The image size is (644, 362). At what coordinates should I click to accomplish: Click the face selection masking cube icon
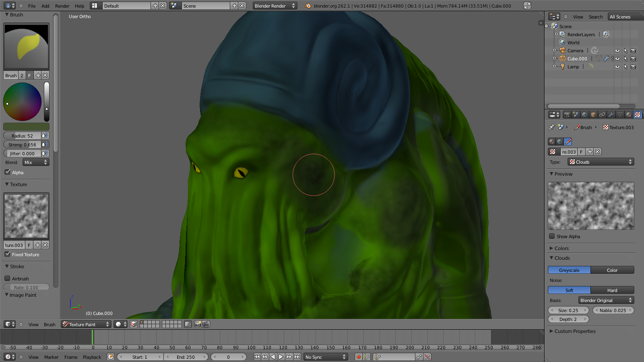[134, 324]
